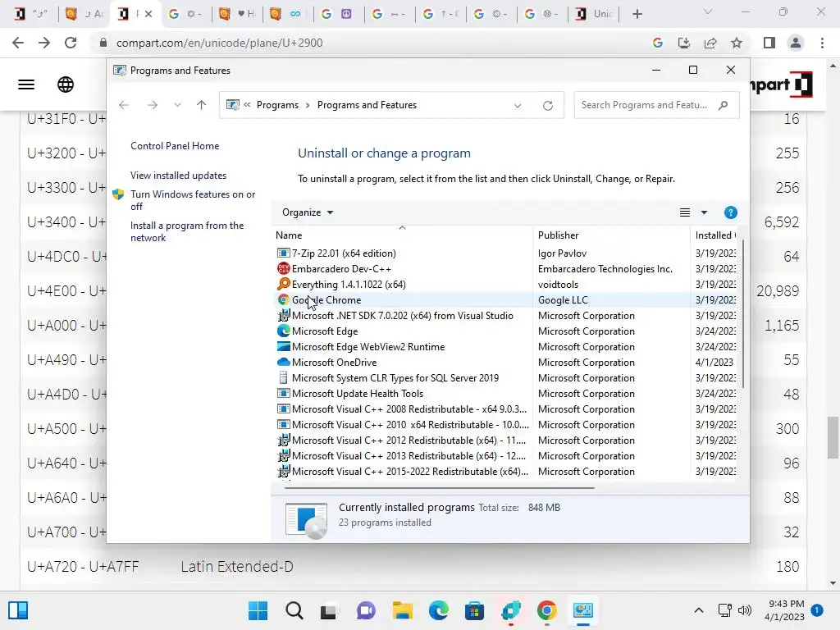
Task: Open the Chrome tab search chevron
Action: click(x=708, y=11)
